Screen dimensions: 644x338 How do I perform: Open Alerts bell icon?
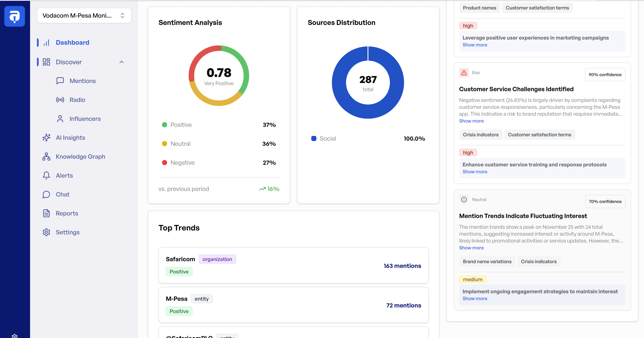[x=46, y=175]
